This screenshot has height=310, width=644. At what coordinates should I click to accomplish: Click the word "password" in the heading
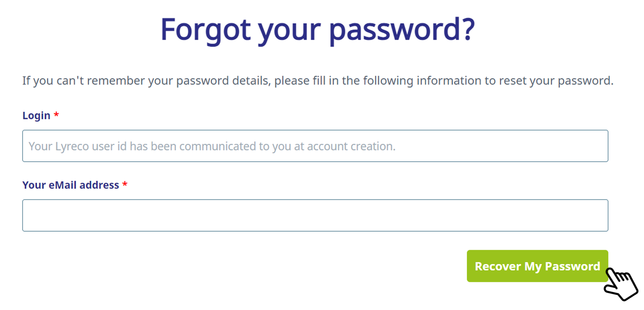tap(394, 30)
